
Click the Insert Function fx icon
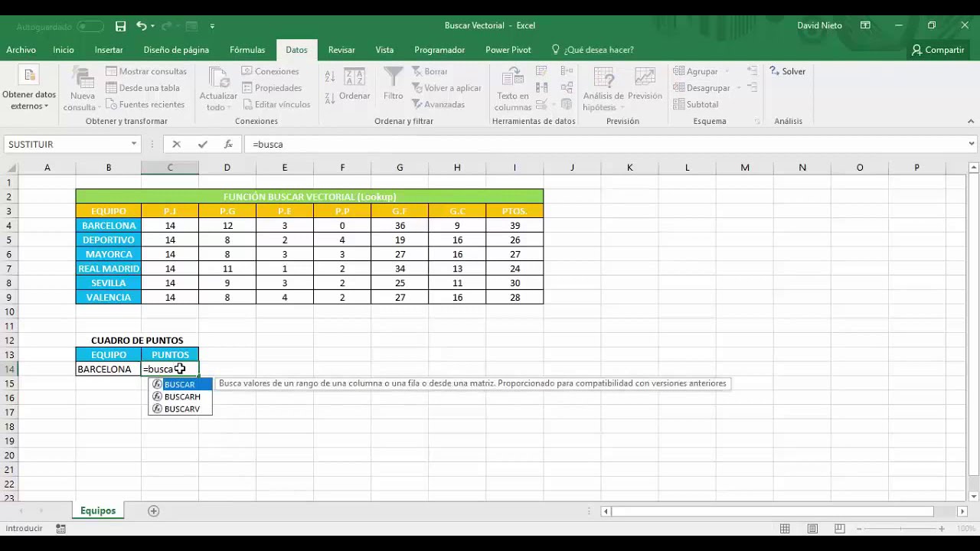228,144
